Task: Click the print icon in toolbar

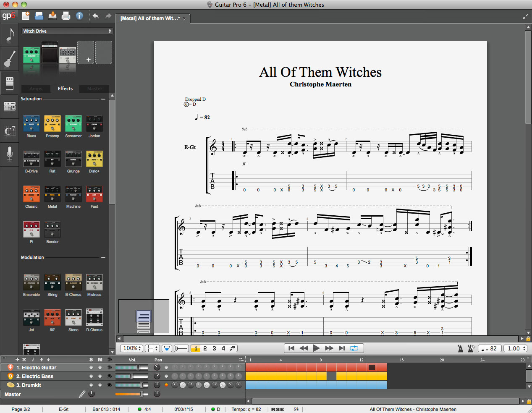Action: (x=66, y=16)
